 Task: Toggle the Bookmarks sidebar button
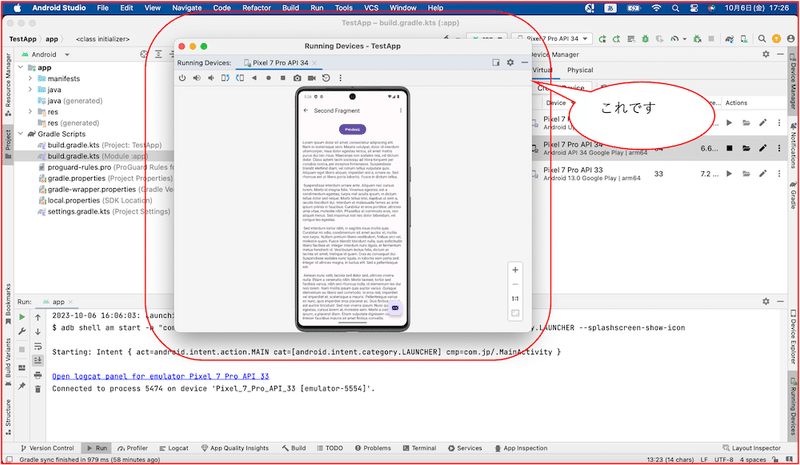(8, 304)
